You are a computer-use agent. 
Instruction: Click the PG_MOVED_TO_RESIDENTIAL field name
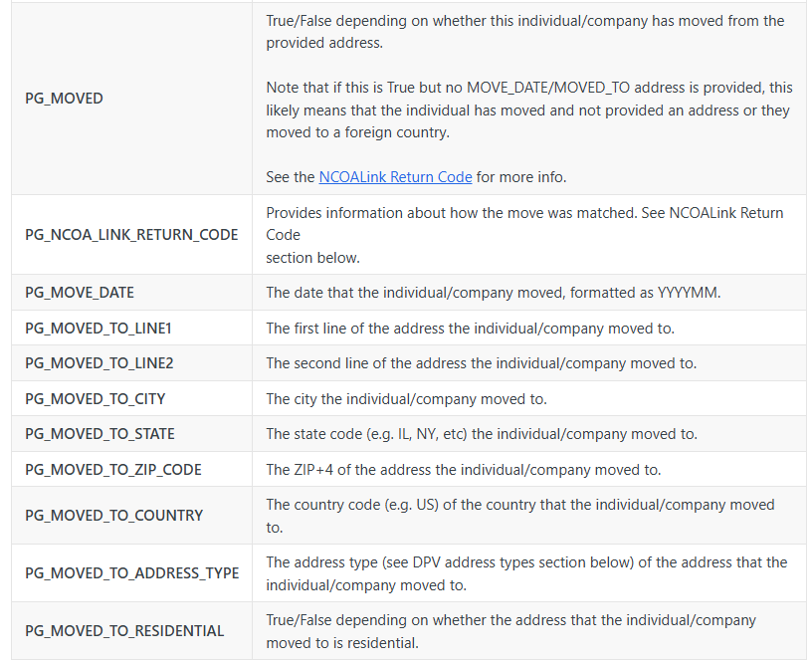tap(124, 631)
